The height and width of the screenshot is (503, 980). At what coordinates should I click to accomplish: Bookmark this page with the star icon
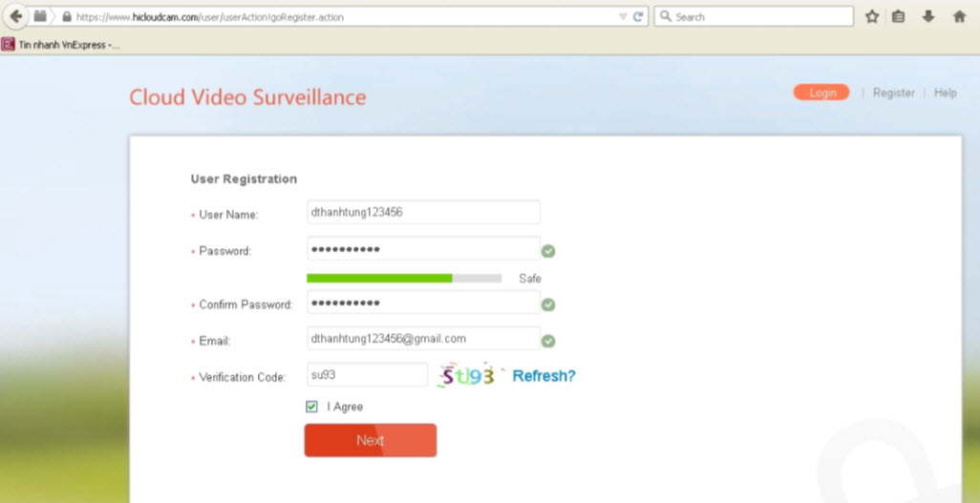click(x=871, y=16)
